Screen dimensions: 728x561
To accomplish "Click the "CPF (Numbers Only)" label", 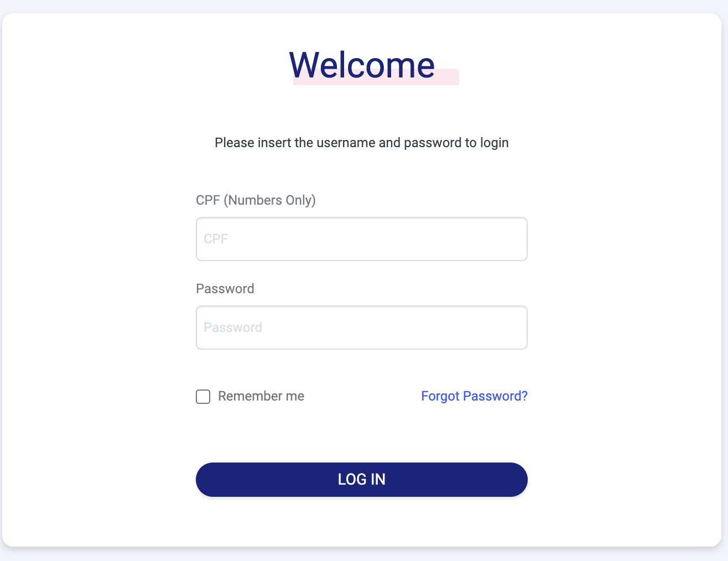I will pyautogui.click(x=256, y=200).
